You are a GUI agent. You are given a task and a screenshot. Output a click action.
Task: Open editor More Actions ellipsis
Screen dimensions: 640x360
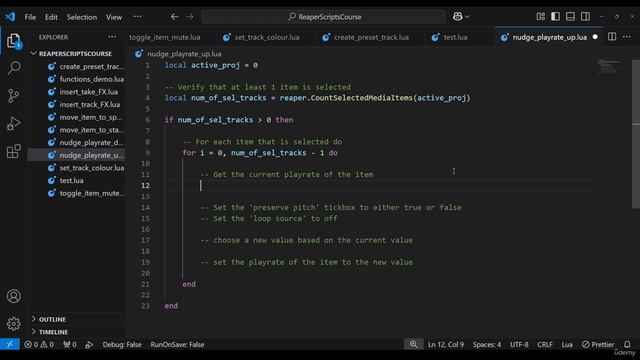click(627, 37)
